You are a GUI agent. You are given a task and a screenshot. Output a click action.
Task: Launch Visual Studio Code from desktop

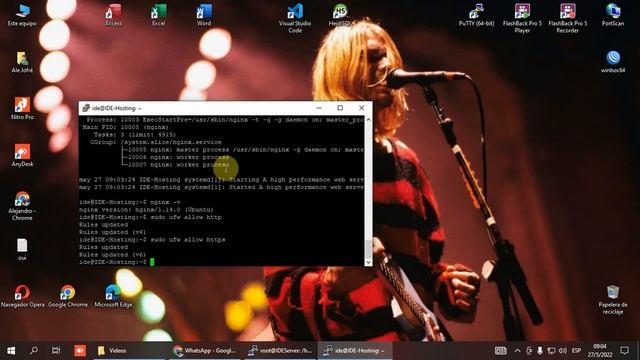[x=295, y=18]
